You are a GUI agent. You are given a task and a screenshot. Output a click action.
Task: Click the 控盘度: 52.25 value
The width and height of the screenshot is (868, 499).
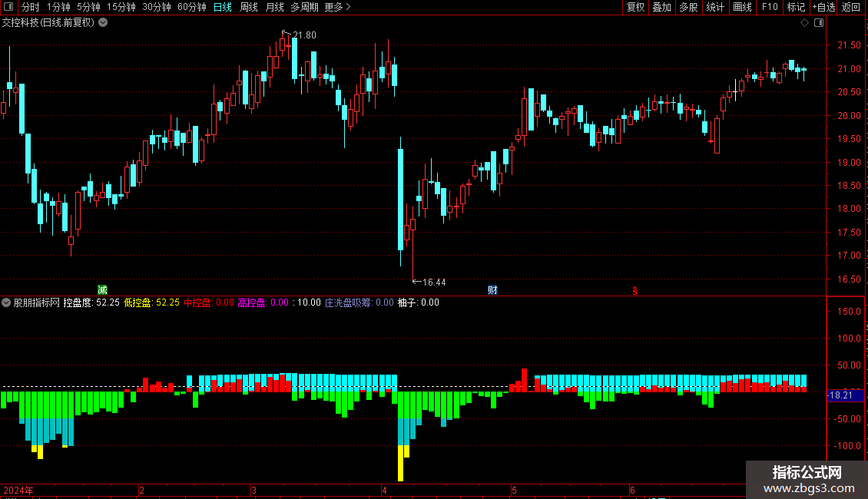pyautogui.click(x=91, y=302)
